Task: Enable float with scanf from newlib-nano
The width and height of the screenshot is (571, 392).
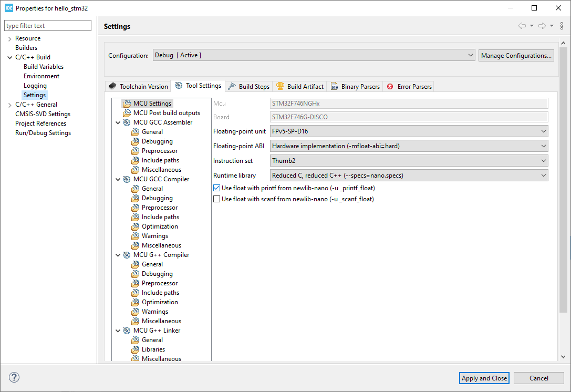Action: [x=216, y=199]
